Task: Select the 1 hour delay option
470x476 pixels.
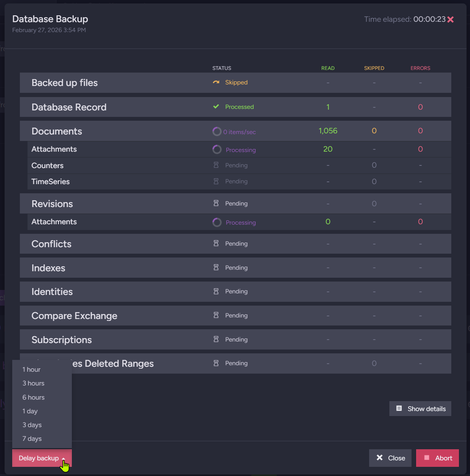Action: tap(31, 369)
